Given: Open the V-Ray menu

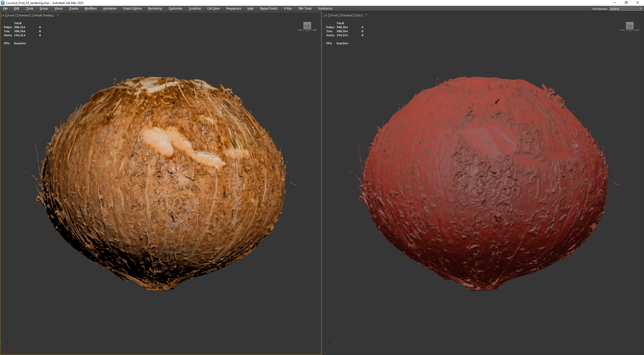Looking at the screenshot, I should (288, 8).
